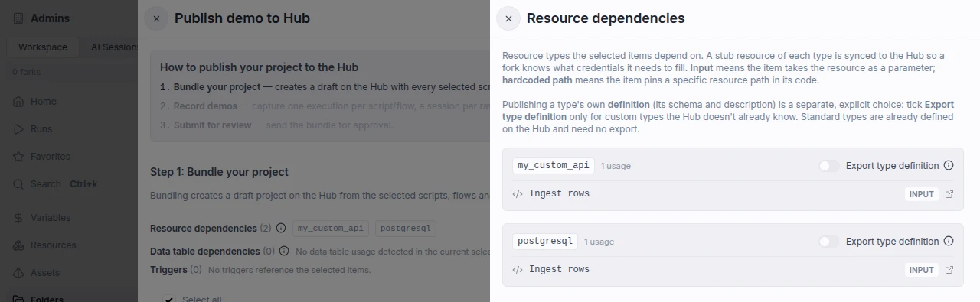Image resolution: width=980 pixels, height=302 pixels.
Task: Click Step 1: Bundle your project heading
Action: click(x=220, y=172)
